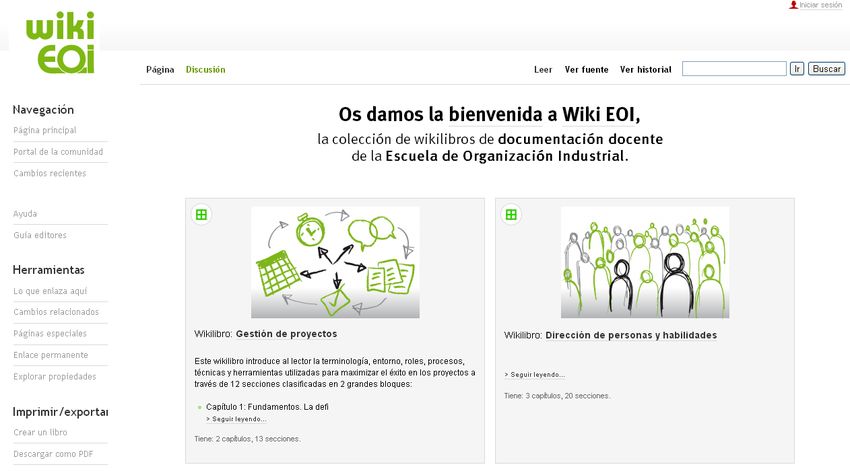Go to Página principal in the sidebar

(x=44, y=130)
